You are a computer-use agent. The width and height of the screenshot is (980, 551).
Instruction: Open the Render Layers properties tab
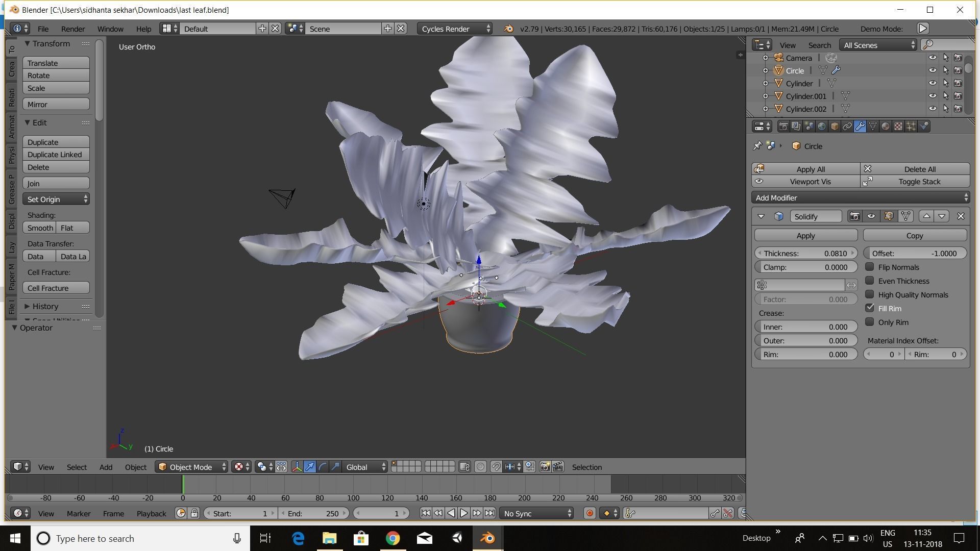[796, 127]
